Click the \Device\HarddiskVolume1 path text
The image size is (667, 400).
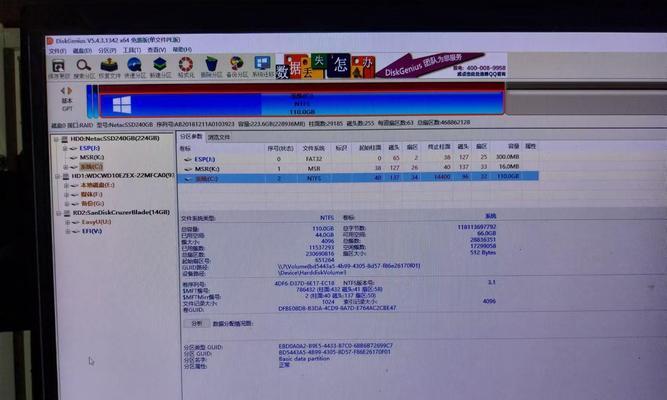312,272
